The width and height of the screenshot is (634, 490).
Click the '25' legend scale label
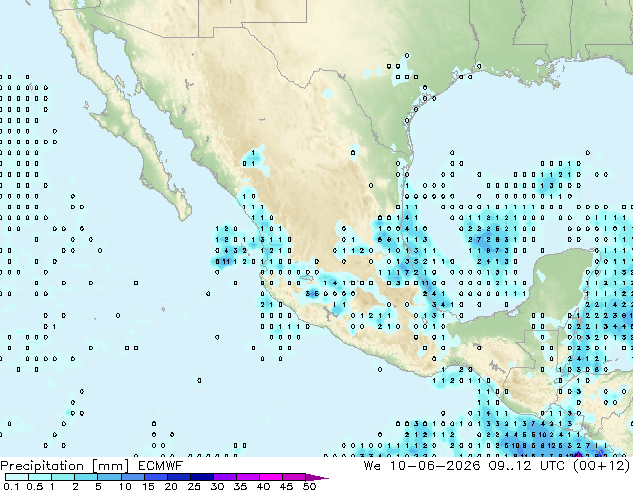click(194, 486)
